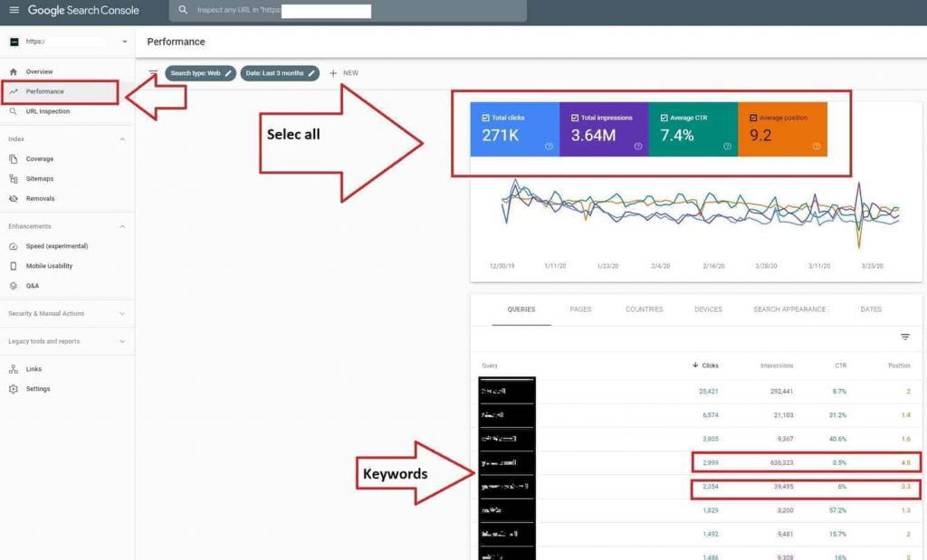Switch to the PAGES tab
Screen dimensions: 927x560
(x=580, y=308)
